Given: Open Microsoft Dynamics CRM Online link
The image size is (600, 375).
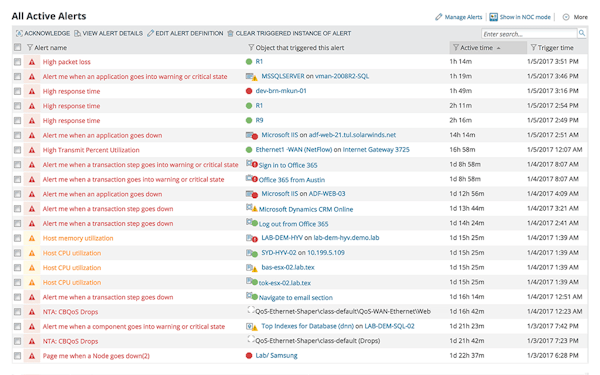Looking at the screenshot, I should pyautogui.click(x=306, y=209).
